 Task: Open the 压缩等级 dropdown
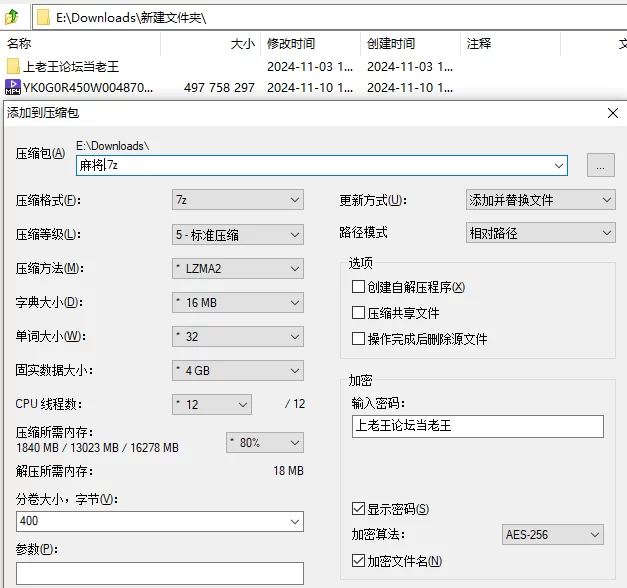pyautogui.click(x=238, y=234)
